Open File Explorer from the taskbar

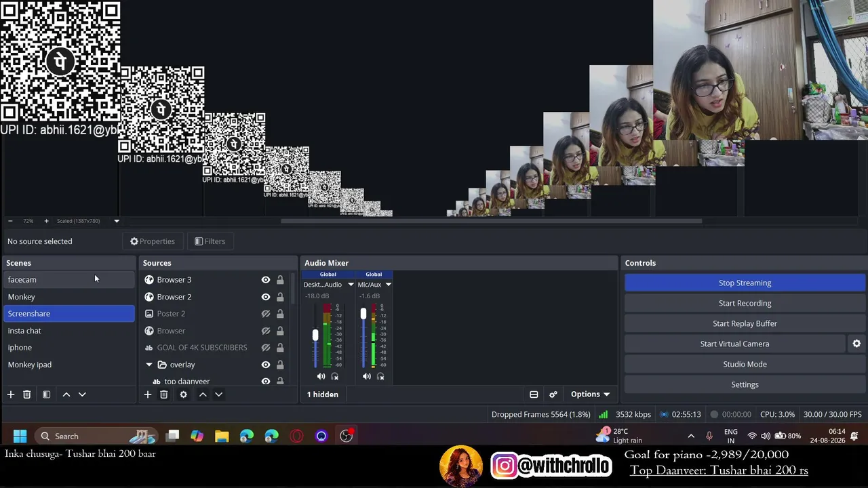[x=222, y=436]
